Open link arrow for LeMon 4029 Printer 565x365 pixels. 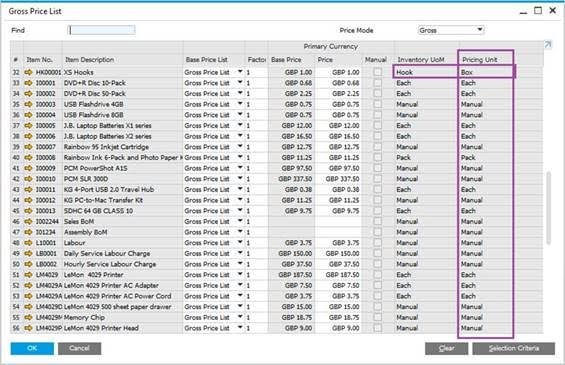tap(28, 275)
